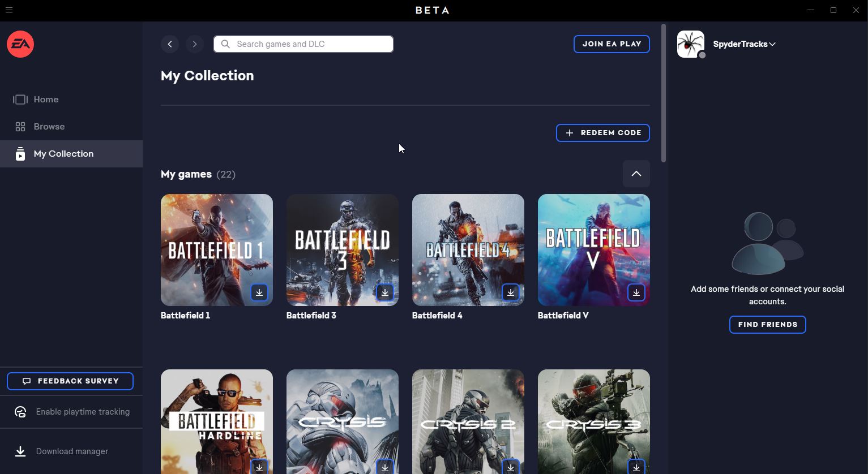Screen dimensions: 868x474
Task: Click the search magnifier icon
Action: pyautogui.click(x=225, y=44)
